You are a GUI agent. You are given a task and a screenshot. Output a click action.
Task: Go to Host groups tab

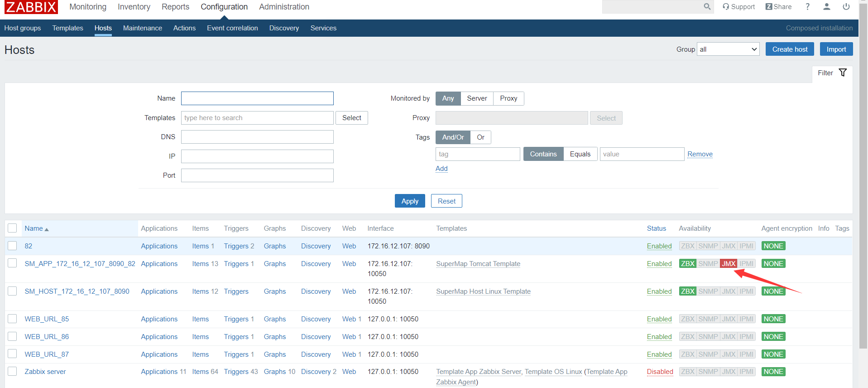pyautogui.click(x=23, y=28)
